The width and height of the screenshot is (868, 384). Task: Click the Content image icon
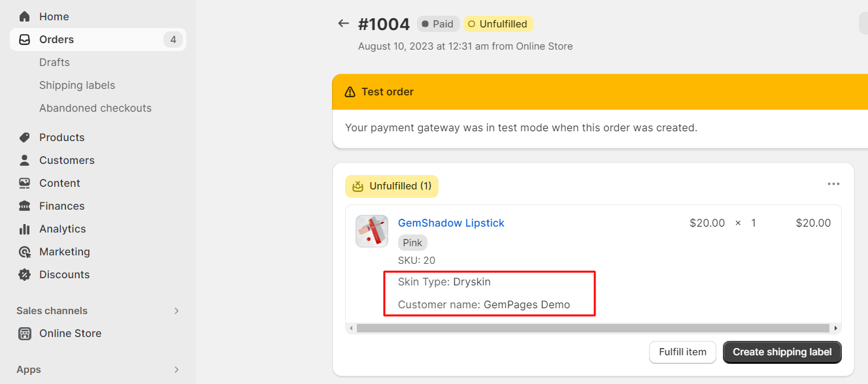point(25,183)
